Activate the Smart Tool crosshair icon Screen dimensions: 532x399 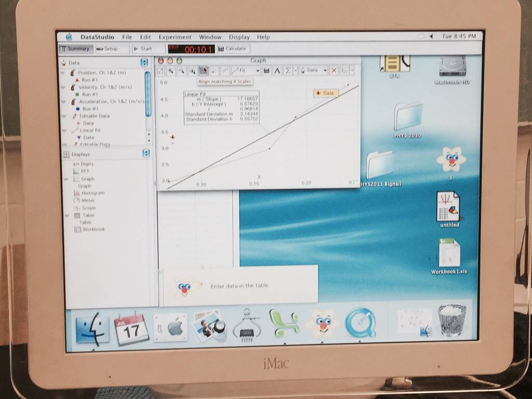[215, 71]
